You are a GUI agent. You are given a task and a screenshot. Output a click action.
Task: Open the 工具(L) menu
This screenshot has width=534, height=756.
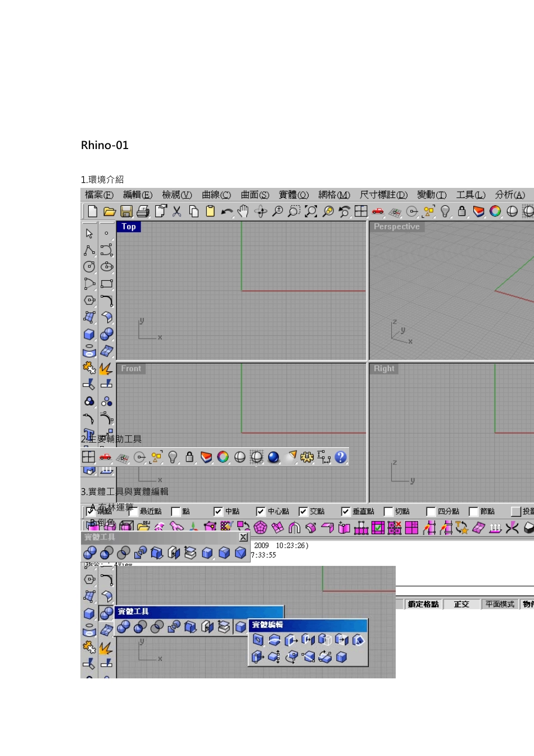click(470, 195)
